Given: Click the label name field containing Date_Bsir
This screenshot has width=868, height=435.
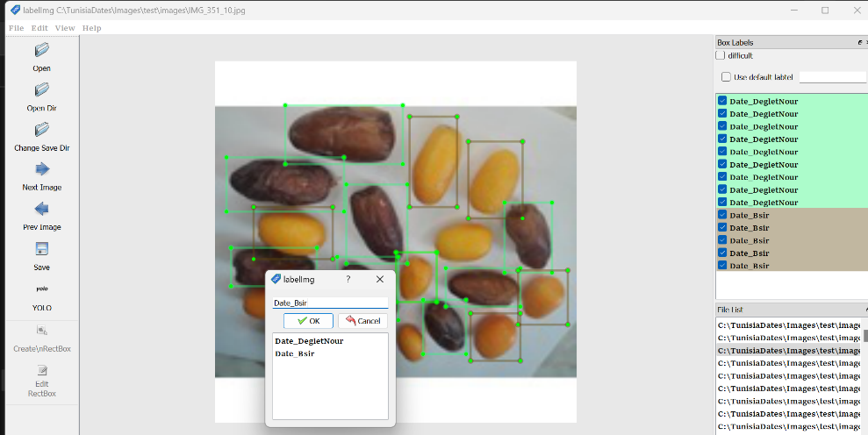Looking at the screenshot, I should tap(331, 303).
